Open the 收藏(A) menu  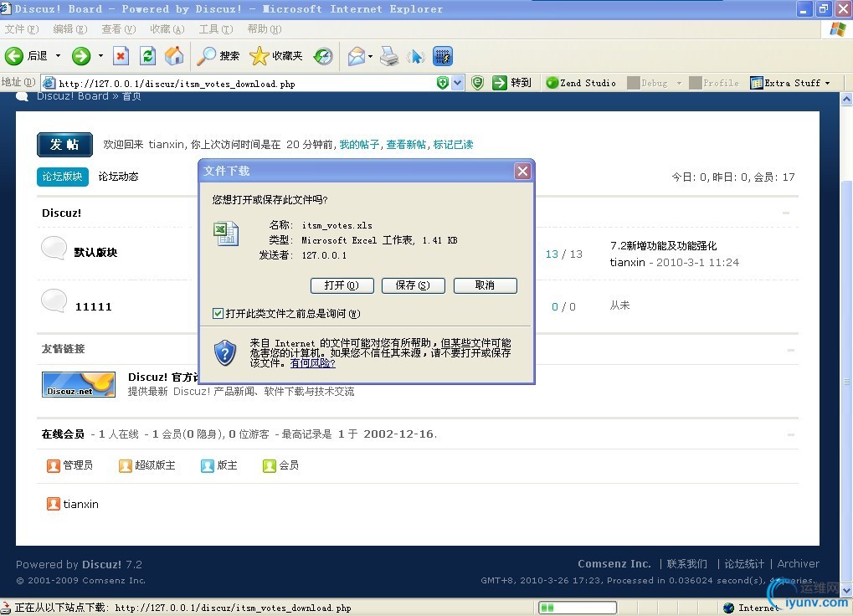(x=167, y=28)
